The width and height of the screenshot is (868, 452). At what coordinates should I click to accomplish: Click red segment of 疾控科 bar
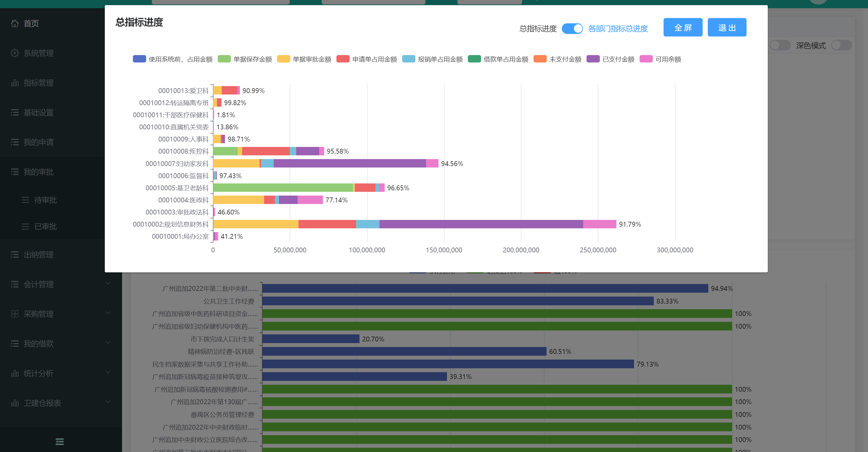tap(266, 151)
